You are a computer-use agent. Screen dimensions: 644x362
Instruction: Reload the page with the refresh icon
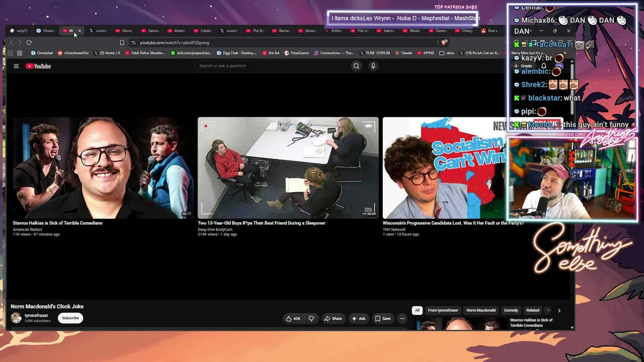(x=29, y=43)
